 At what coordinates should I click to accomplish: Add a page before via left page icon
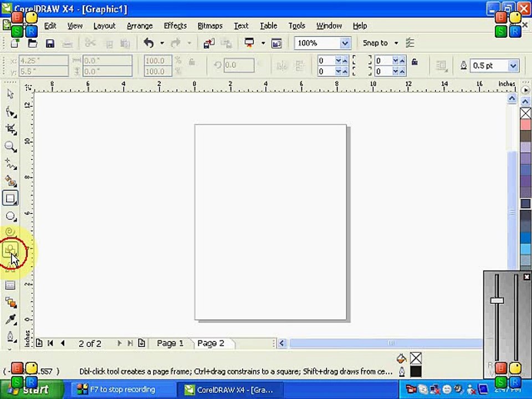[x=39, y=343]
